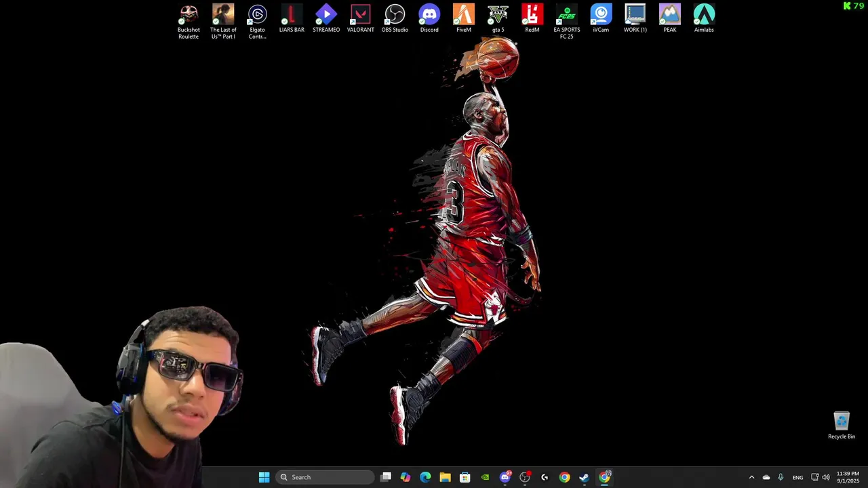
Task: Select the FiveM desktop shortcut
Action: click(464, 18)
